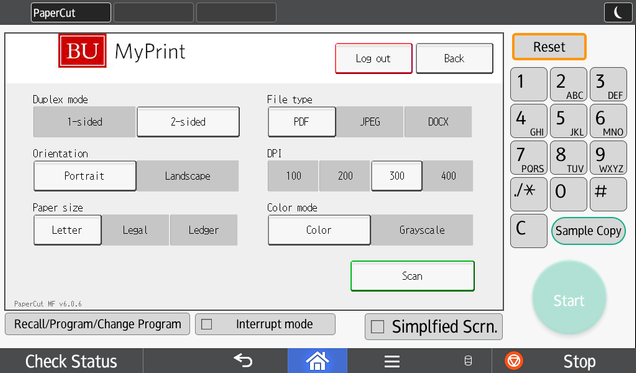The image size is (636, 373).
Task: Tap the orange Reset button
Action: 549,47
